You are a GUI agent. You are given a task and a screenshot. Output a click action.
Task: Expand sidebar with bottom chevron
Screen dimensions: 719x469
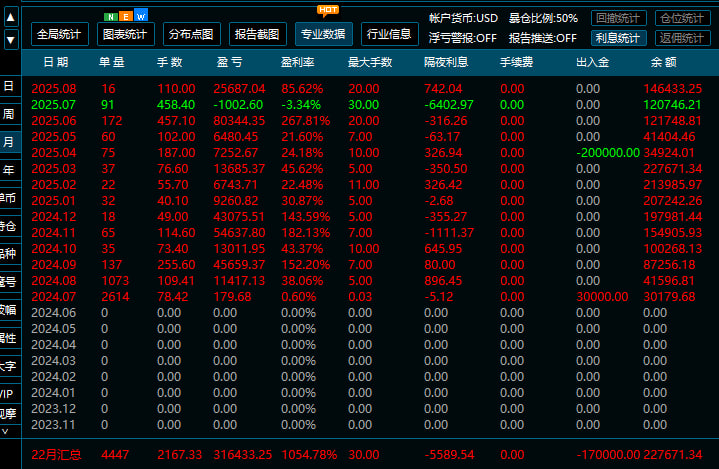(6, 431)
